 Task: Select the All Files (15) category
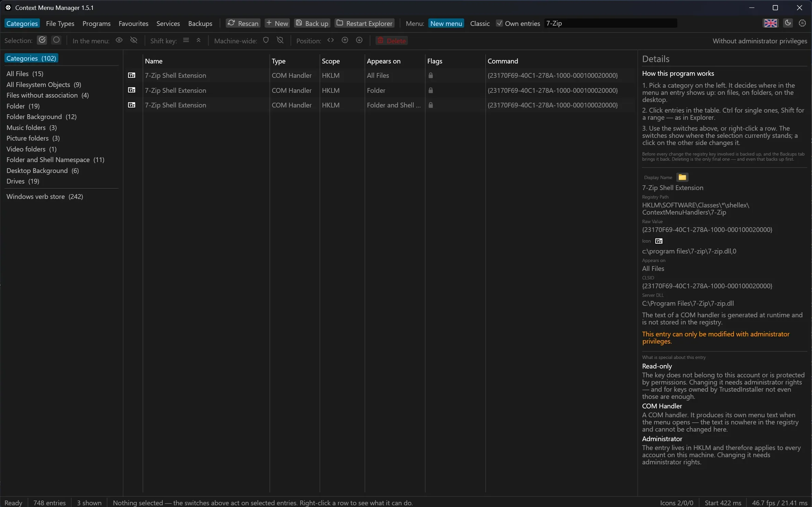click(25, 73)
